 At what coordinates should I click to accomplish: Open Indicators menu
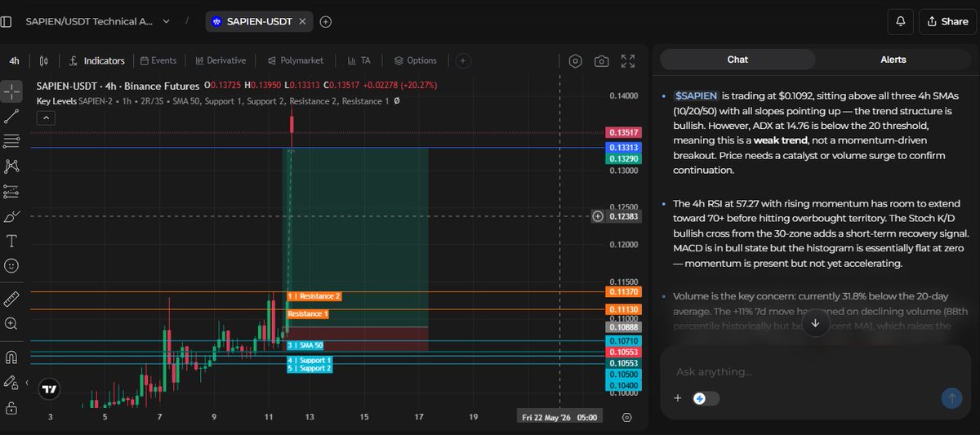coord(97,60)
